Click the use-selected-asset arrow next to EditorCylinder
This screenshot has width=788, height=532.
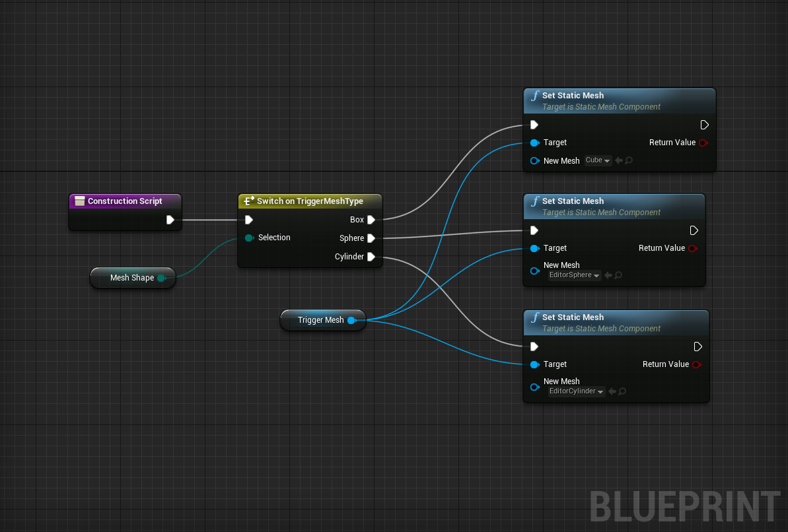coord(612,391)
